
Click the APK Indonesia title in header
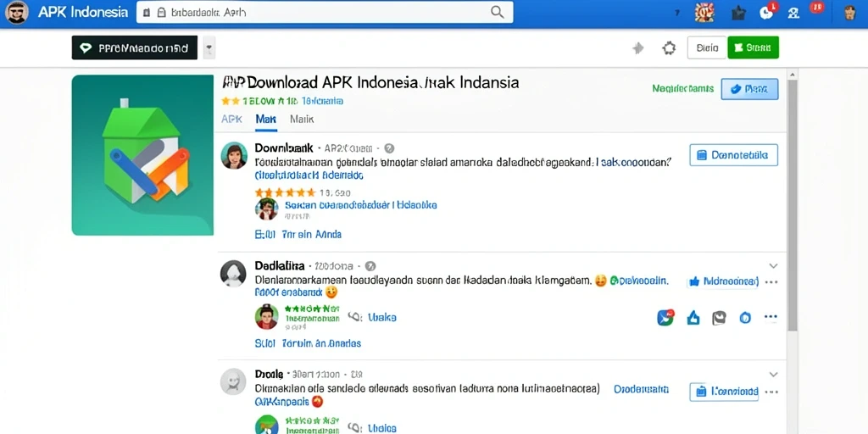coord(83,12)
